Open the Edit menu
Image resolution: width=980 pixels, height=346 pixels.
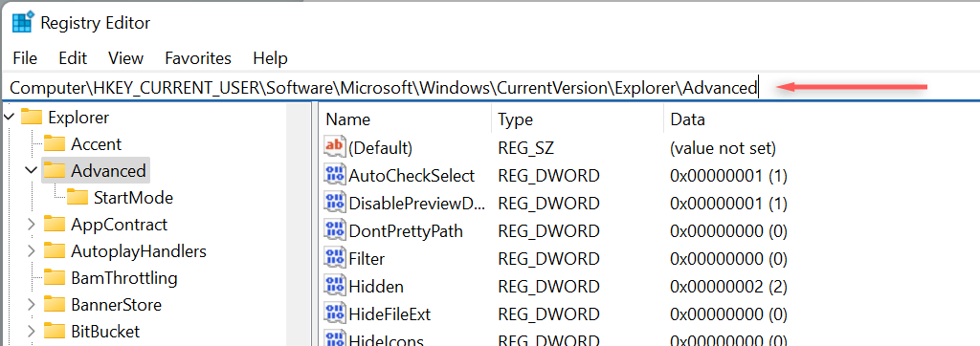click(73, 58)
